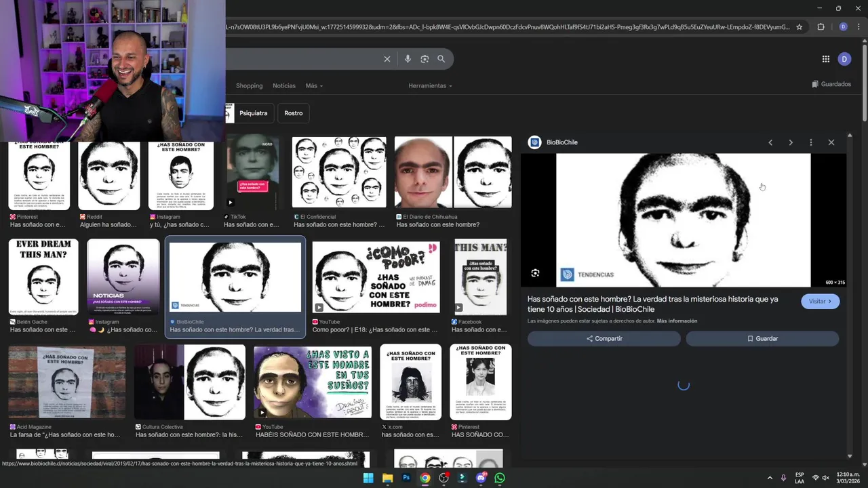This screenshot has width=868, height=488.
Task: Open the X.com result thumbnail
Action: 410,382
